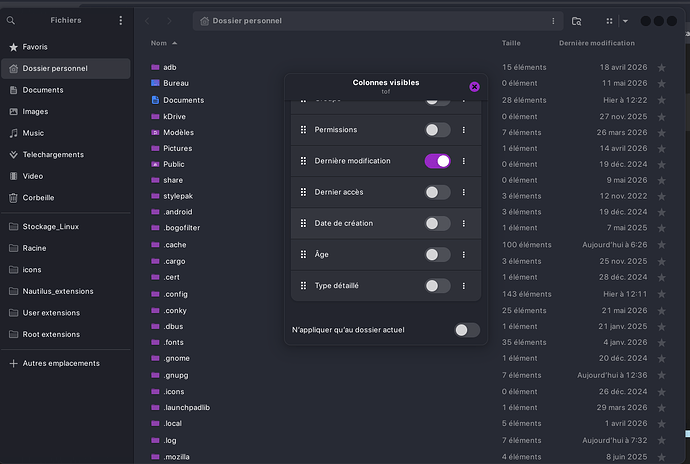
Task: Open Telechargements in the sidebar
Action: click(66, 155)
